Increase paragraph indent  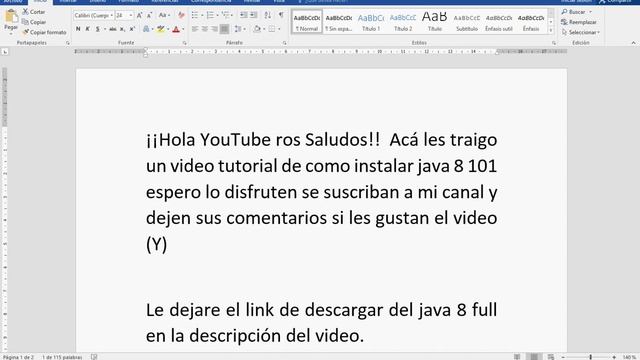(253, 15)
